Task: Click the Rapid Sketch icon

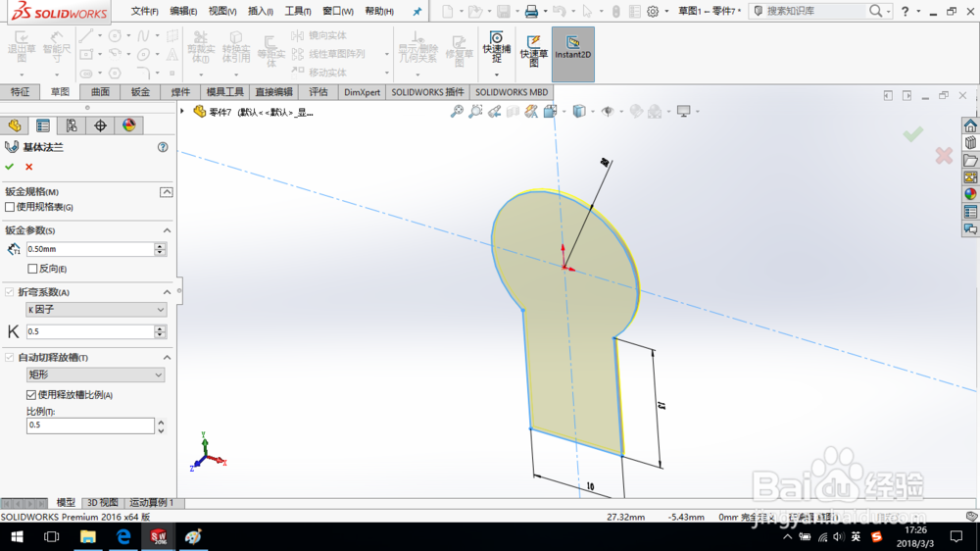Action: (534, 50)
